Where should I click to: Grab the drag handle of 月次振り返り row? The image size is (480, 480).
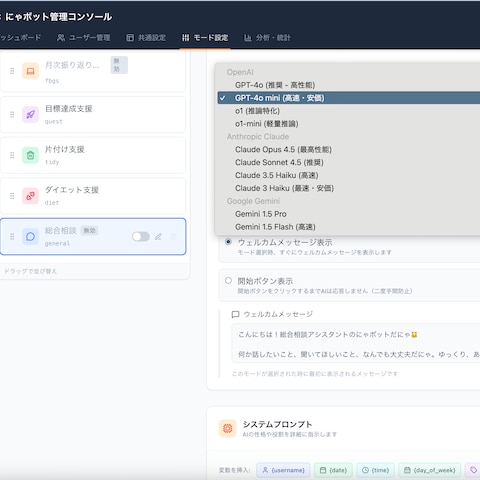12,71
